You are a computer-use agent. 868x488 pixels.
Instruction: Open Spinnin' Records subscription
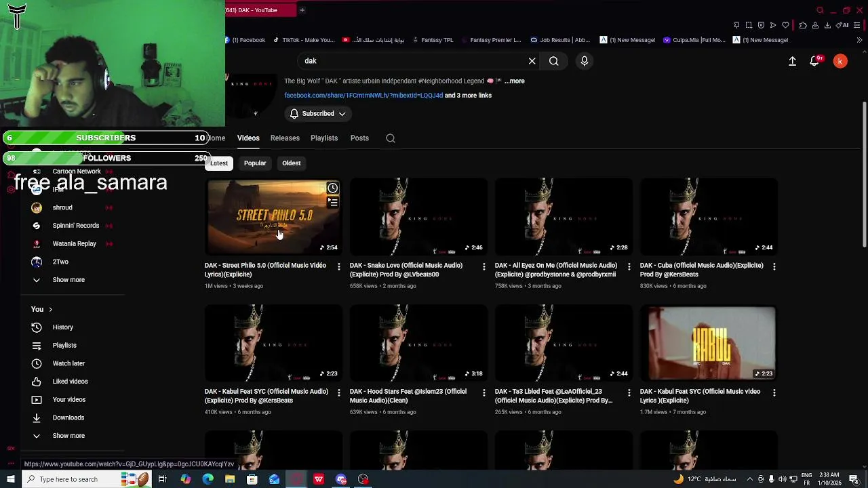click(x=75, y=226)
